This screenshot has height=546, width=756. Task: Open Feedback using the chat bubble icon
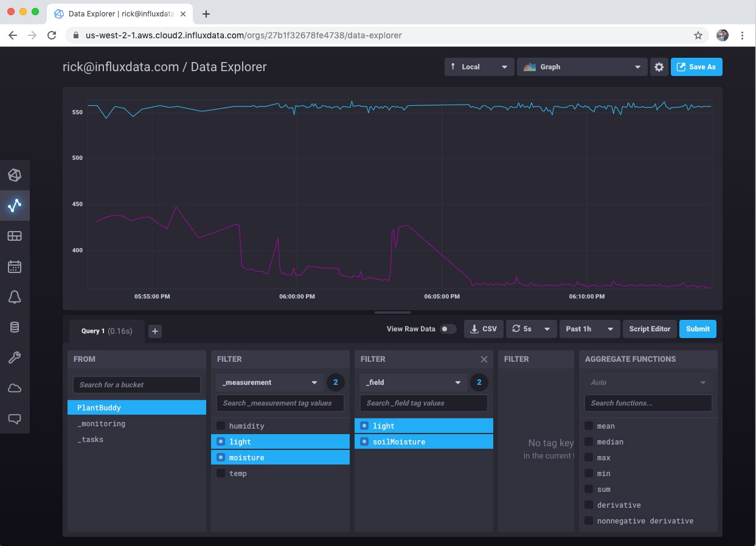pos(15,418)
